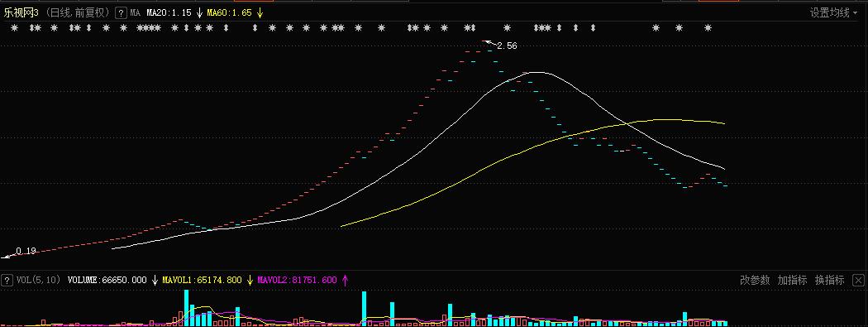This screenshot has width=868, height=327.
Task: Select the 乐视网3 stock name
Action: tap(21, 12)
